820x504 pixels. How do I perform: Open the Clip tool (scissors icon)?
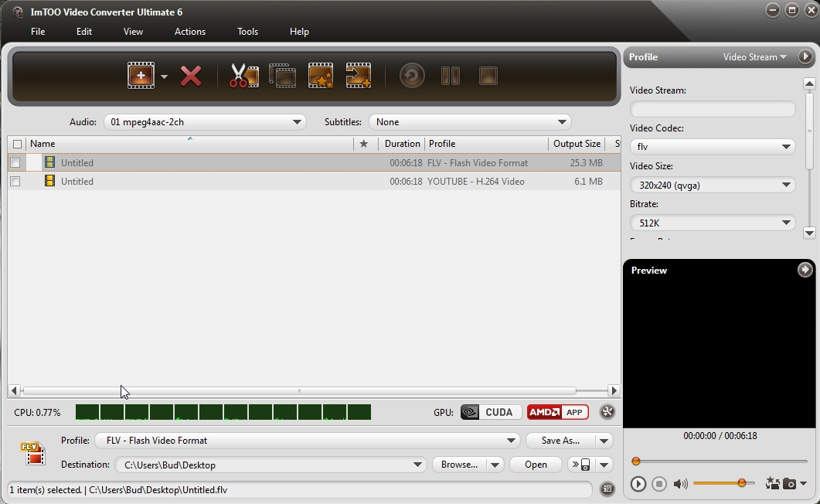click(x=243, y=76)
